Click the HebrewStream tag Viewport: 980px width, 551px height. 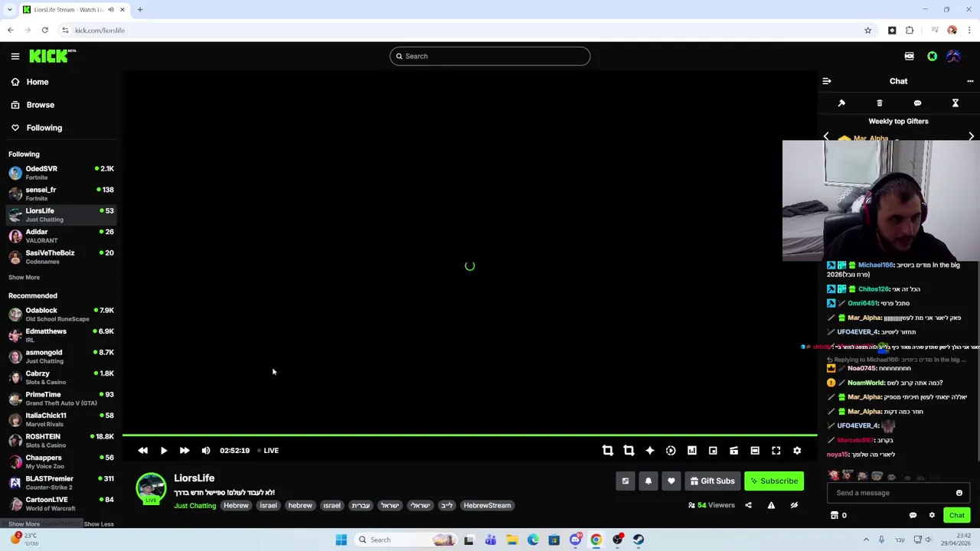click(x=487, y=505)
